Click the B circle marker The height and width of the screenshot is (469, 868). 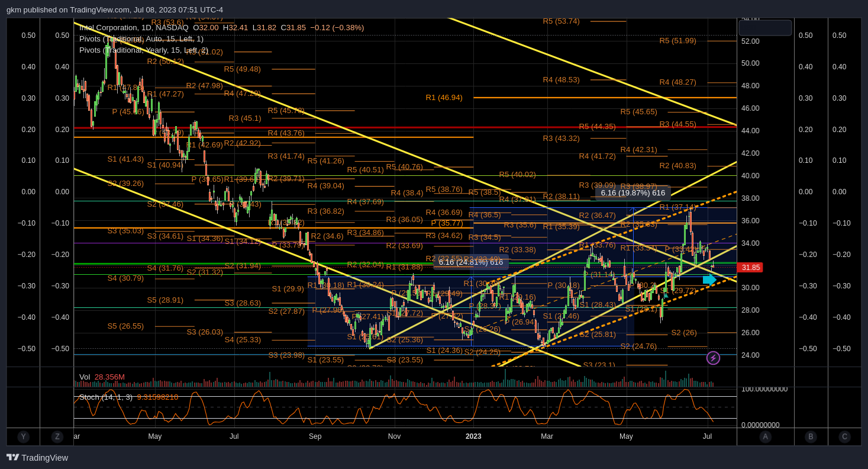point(811,437)
